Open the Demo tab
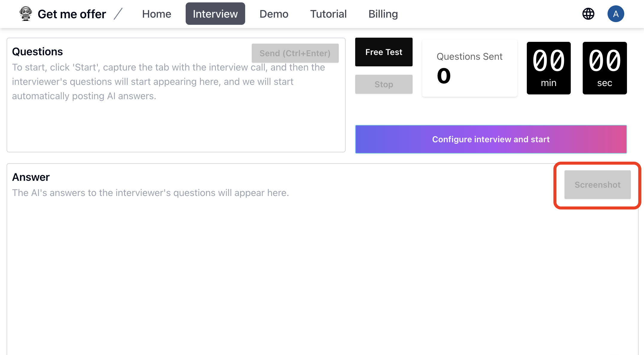644x355 pixels. pos(274,14)
